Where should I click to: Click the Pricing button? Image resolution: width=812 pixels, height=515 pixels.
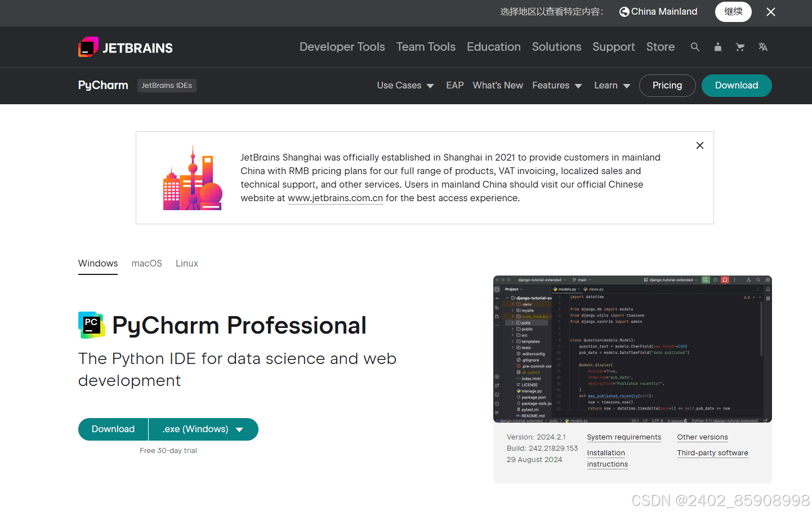click(x=667, y=86)
